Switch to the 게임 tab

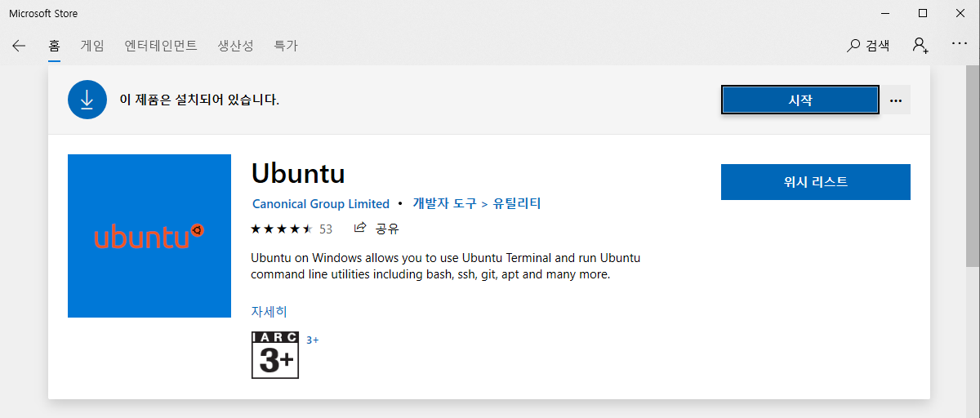pos(92,46)
